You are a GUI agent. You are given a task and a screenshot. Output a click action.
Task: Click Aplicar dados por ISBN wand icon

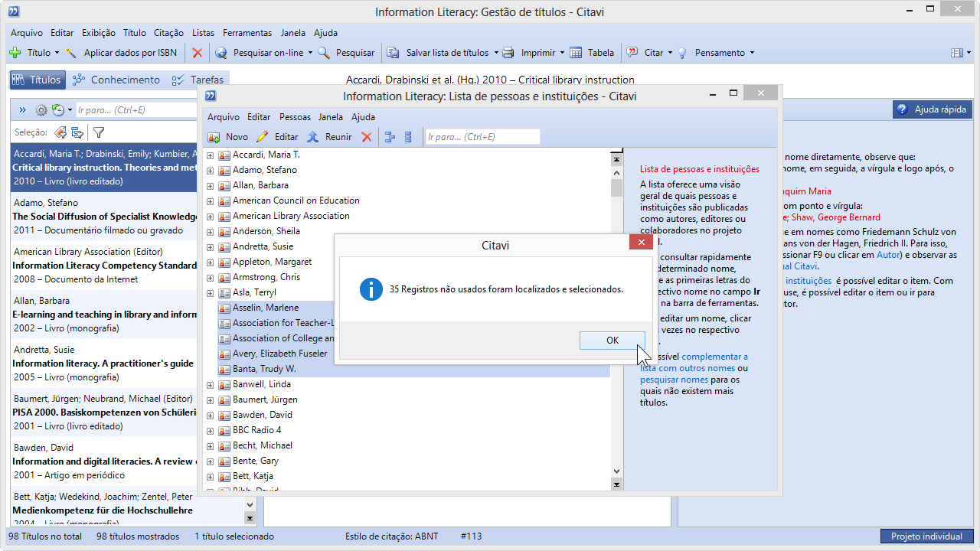point(71,53)
